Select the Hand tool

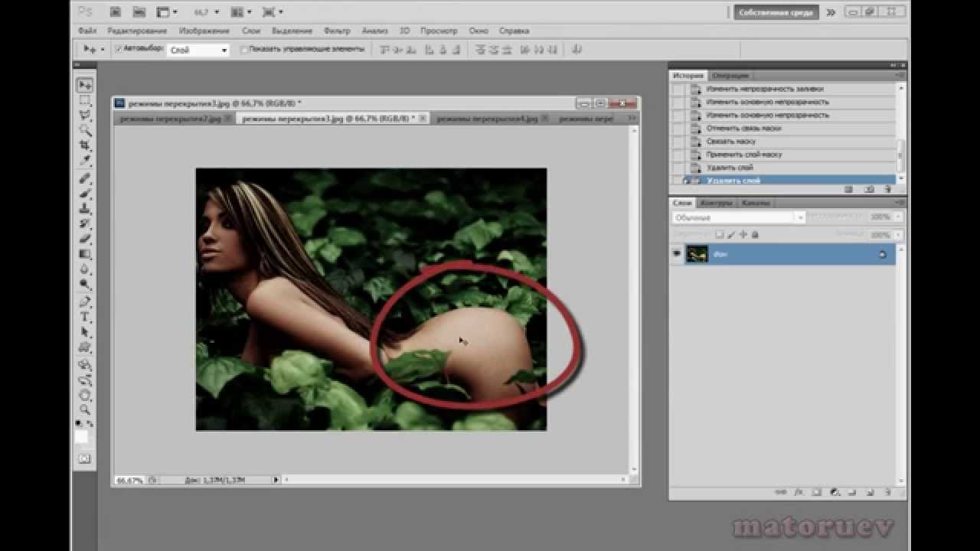pyautogui.click(x=85, y=396)
